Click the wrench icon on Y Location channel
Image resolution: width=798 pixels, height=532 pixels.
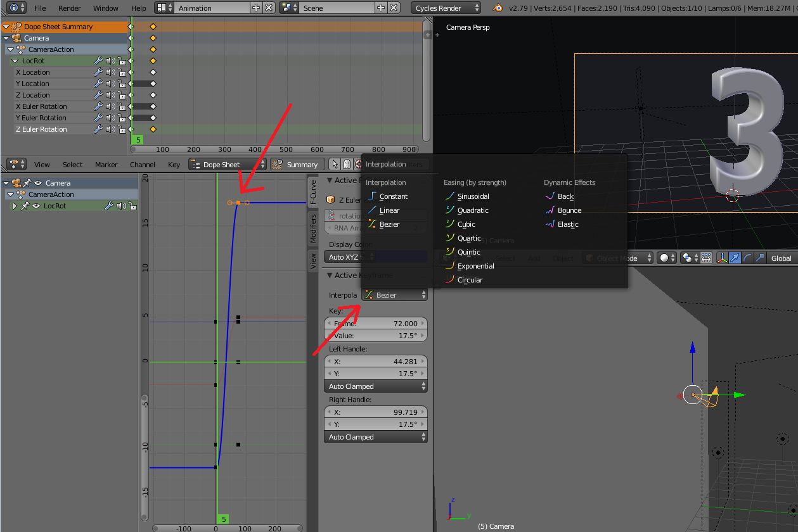point(98,84)
